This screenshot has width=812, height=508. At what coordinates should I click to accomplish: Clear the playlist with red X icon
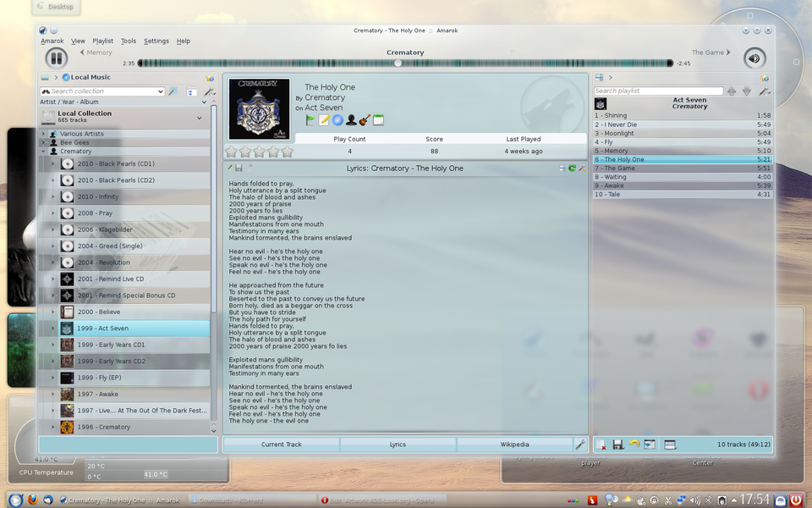click(x=601, y=444)
